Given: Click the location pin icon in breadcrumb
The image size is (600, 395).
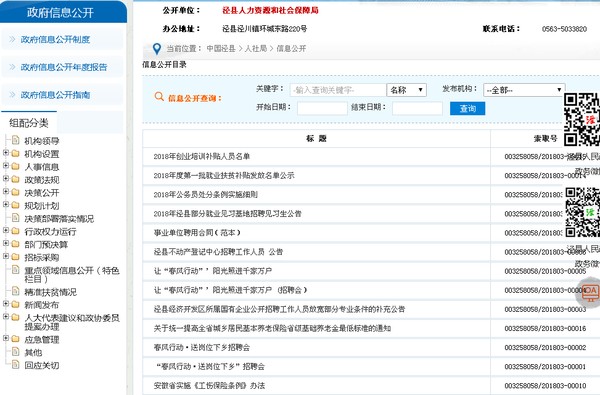Looking at the screenshot, I should click(157, 49).
